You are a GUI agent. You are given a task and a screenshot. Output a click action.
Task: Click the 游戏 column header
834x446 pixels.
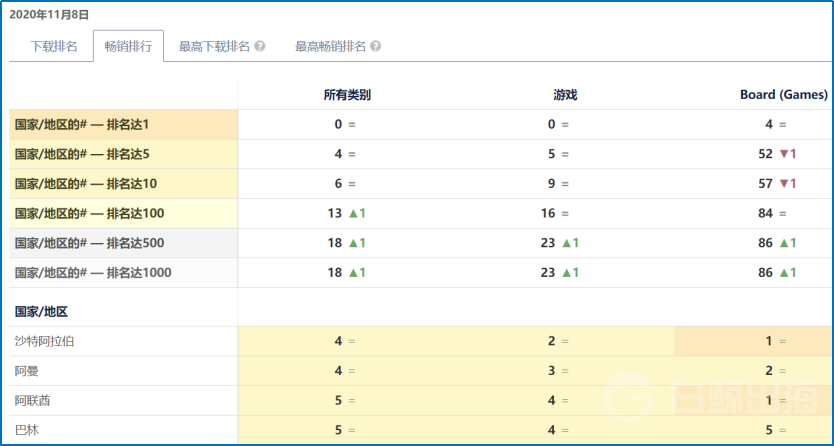tap(565, 95)
